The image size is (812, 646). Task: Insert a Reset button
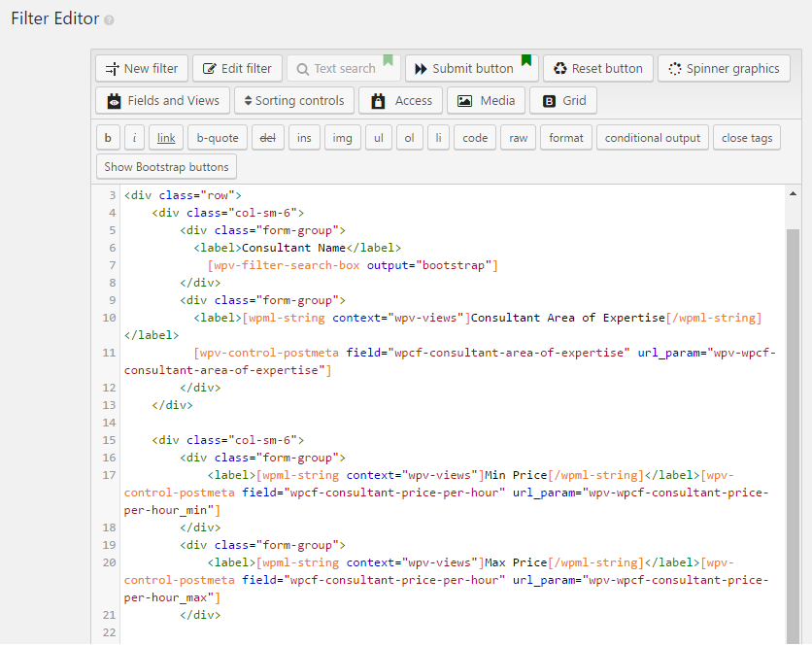pos(598,68)
